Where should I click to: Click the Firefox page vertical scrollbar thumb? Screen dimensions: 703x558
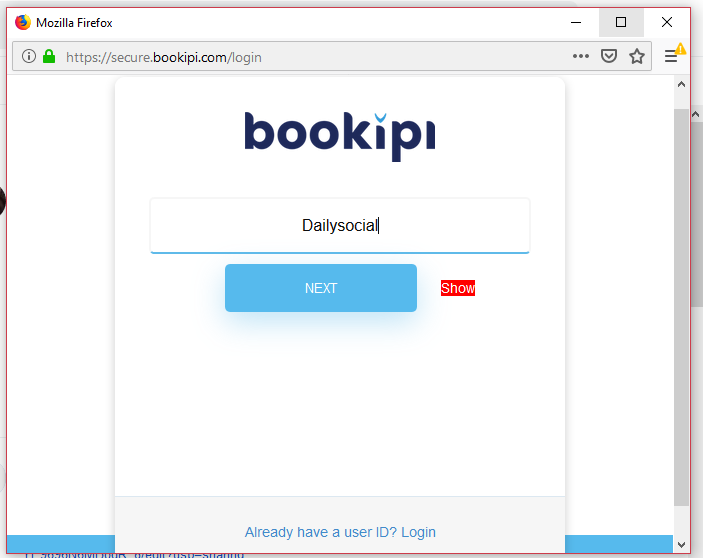pyautogui.click(x=681, y=307)
